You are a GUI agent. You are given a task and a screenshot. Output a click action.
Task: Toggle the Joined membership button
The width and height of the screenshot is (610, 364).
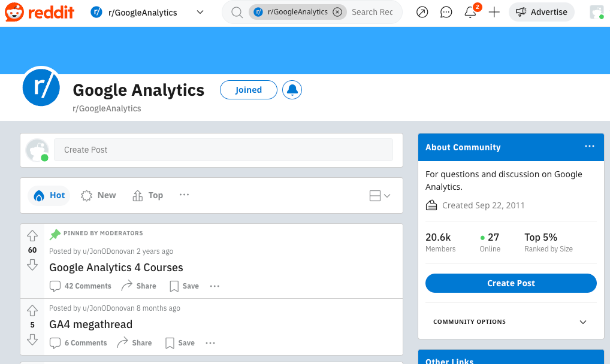tap(248, 90)
